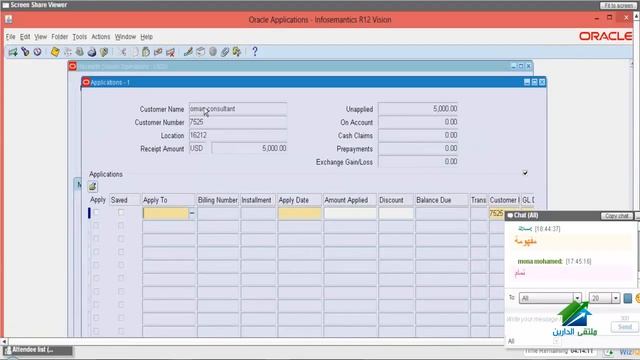Pick chat text color blue swatch
Screen dimensions: 640x360
(628, 298)
